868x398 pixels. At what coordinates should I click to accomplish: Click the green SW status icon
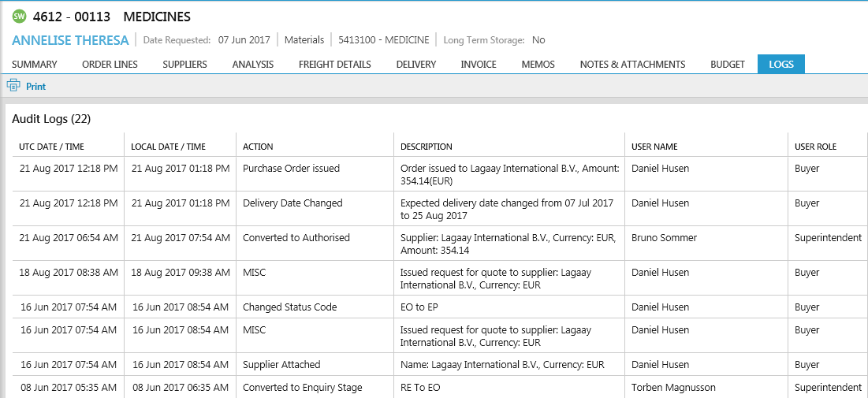click(x=20, y=17)
